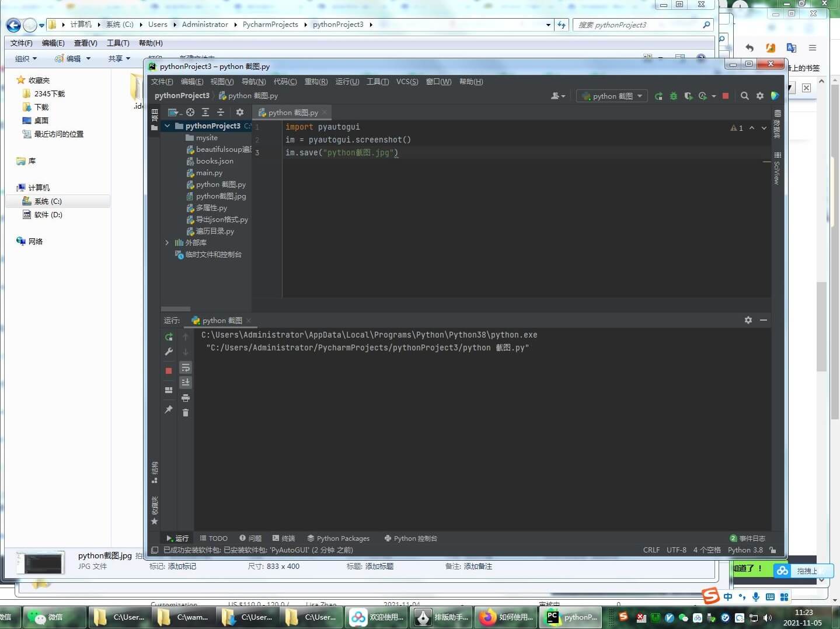Open the python 截图 run configuration dropdown
Screen dimensions: 840x629
612,96
